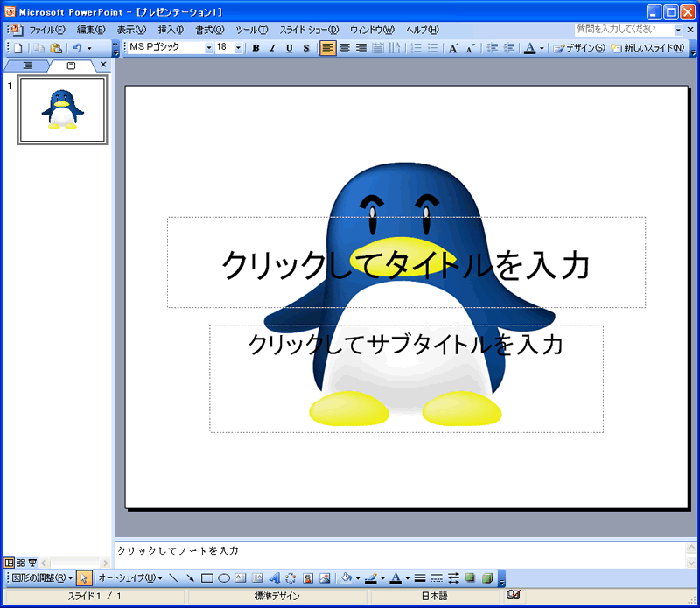Open the line style options
The width and height of the screenshot is (700, 608).
point(420,578)
